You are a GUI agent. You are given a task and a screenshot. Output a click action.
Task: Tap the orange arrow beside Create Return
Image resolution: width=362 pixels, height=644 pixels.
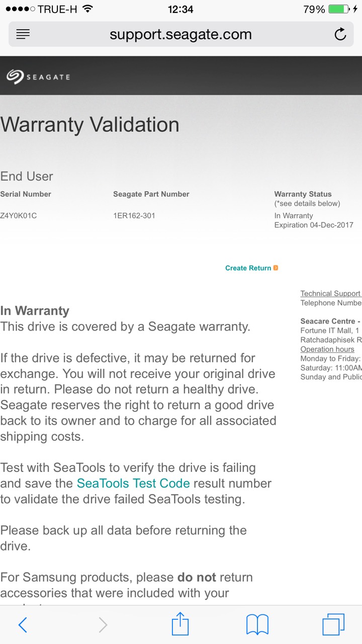[276, 268]
